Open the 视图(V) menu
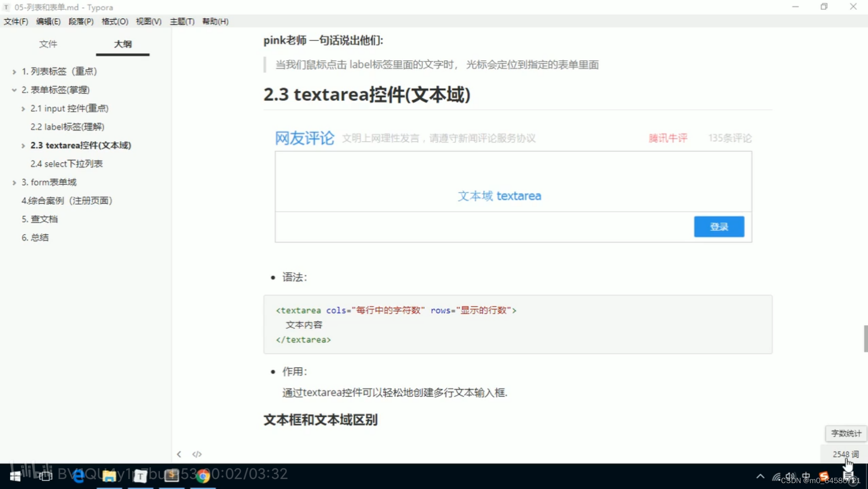The image size is (868, 489). (x=149, y=21)
